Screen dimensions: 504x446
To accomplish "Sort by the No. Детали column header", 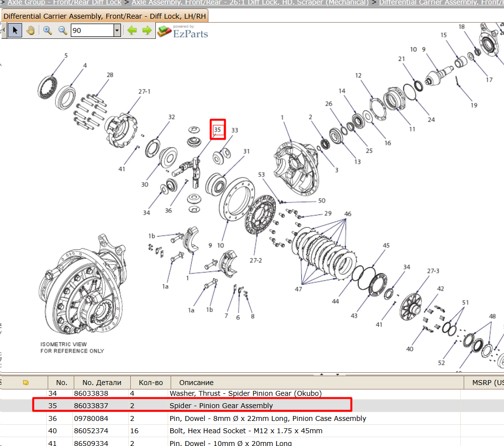I will pos(102,383).
